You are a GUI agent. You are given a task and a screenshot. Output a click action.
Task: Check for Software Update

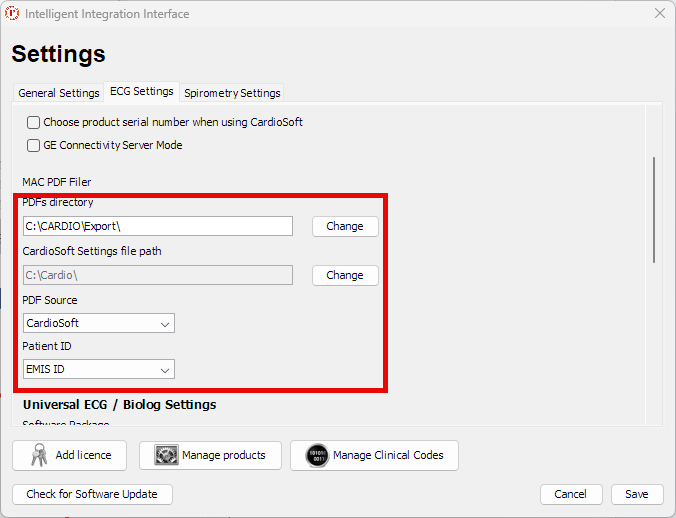tap(92, 494)
